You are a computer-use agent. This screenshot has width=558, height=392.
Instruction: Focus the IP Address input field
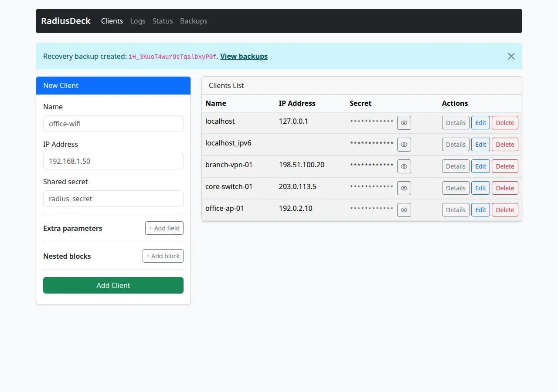[113, 161]
